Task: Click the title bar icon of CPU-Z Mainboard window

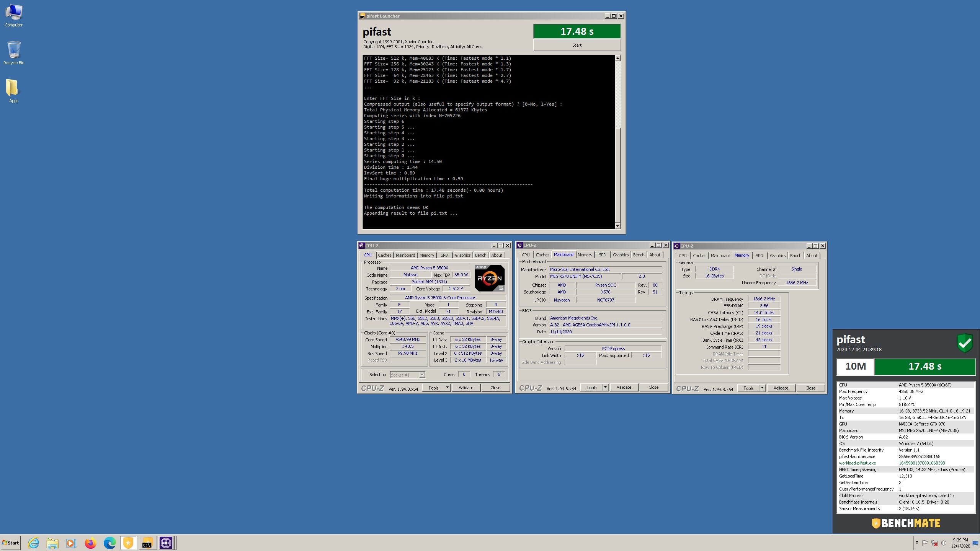Action: (520, 245)
